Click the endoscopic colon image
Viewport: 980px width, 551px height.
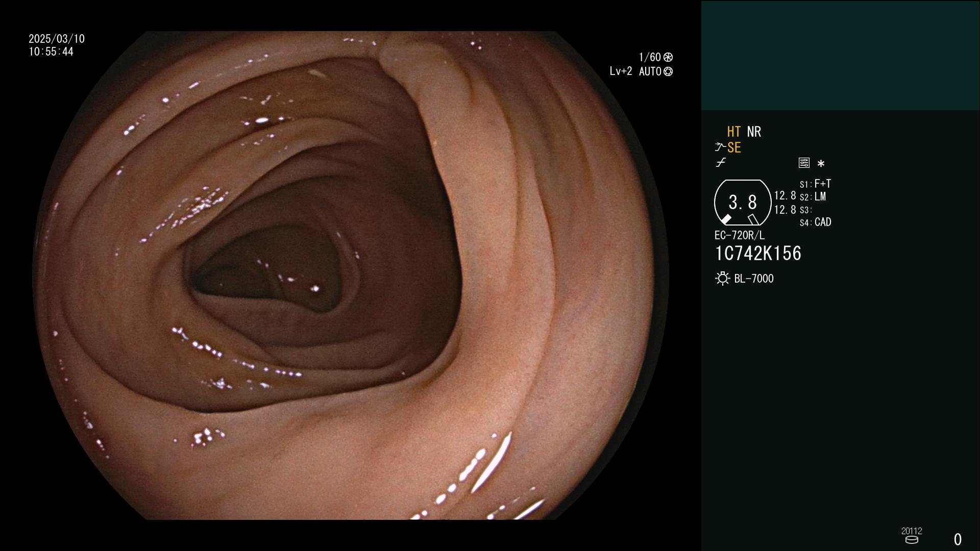click(351, 275)
